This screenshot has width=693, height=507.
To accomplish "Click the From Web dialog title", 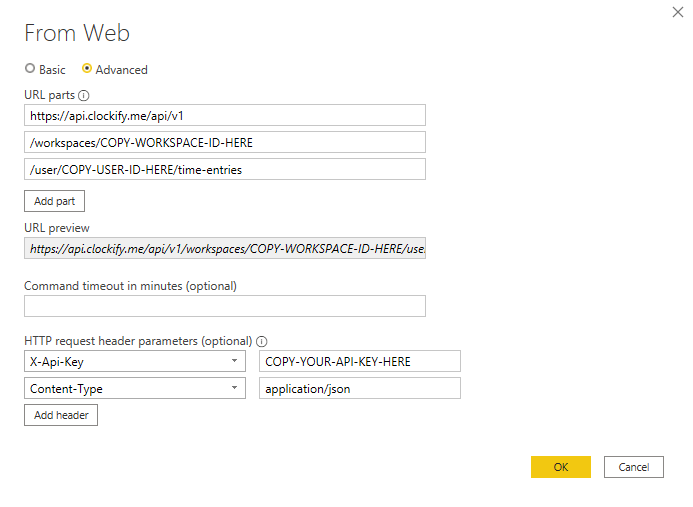I will 77,33.
